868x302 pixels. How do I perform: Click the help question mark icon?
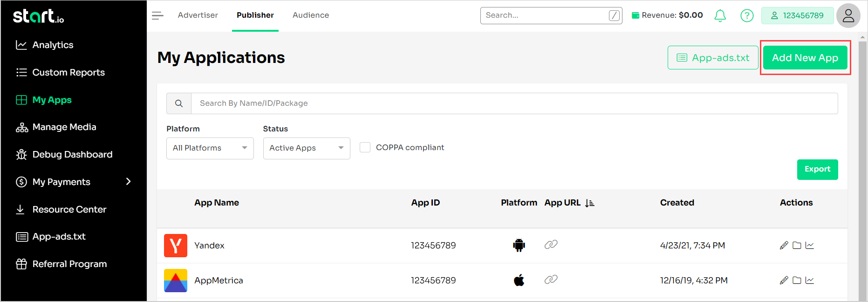click(747, 15)
